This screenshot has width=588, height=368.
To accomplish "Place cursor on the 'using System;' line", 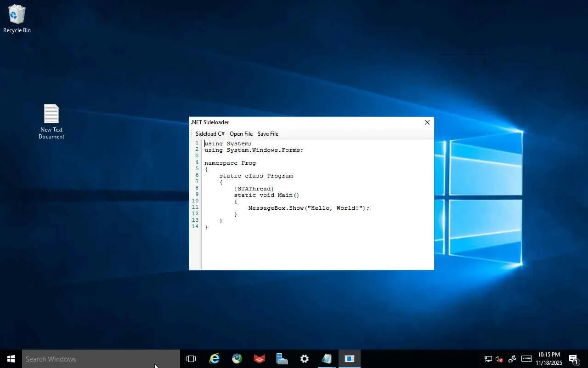I will (228, 144).
